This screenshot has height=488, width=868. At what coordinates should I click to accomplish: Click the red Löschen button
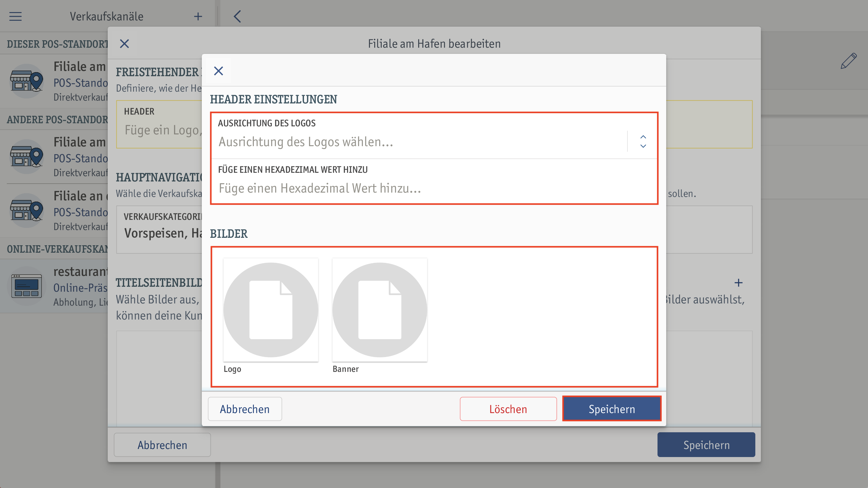click(508, 409)
